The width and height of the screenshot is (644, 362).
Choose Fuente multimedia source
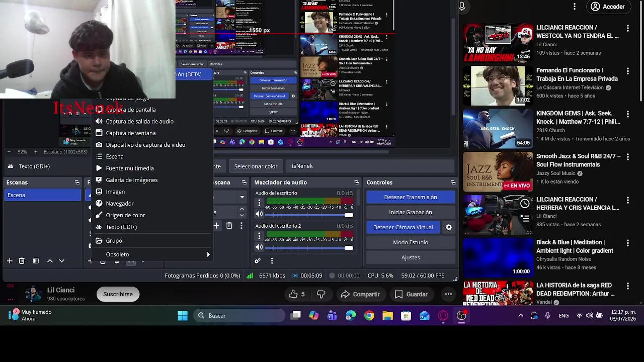click(152, 168)
